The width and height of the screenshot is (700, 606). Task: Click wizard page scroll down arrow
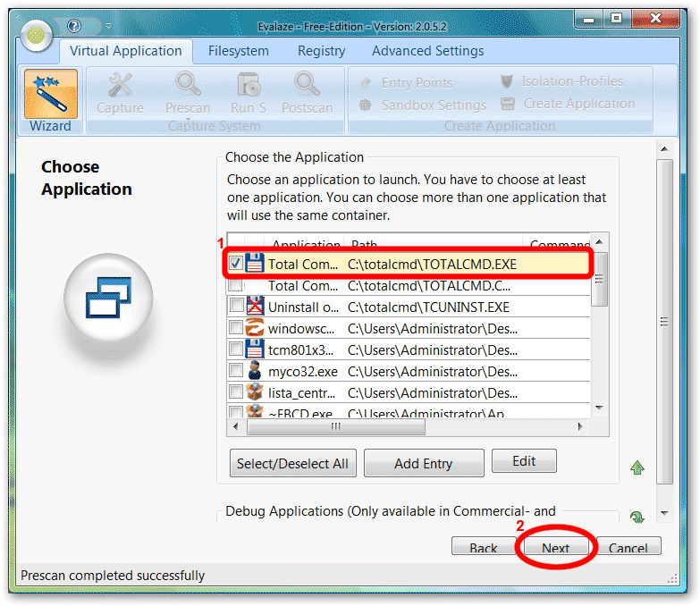point(664,513)
